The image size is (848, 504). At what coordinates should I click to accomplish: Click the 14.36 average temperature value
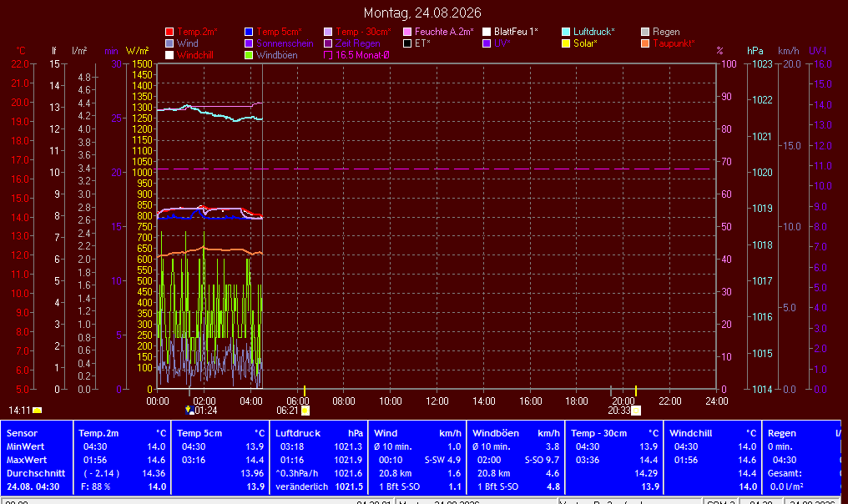tap(154, 473)
